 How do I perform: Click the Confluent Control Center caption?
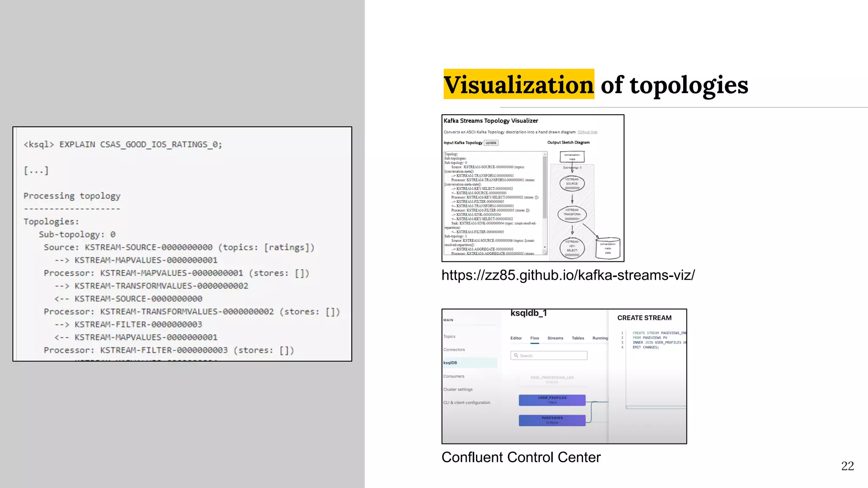point(521,457)
